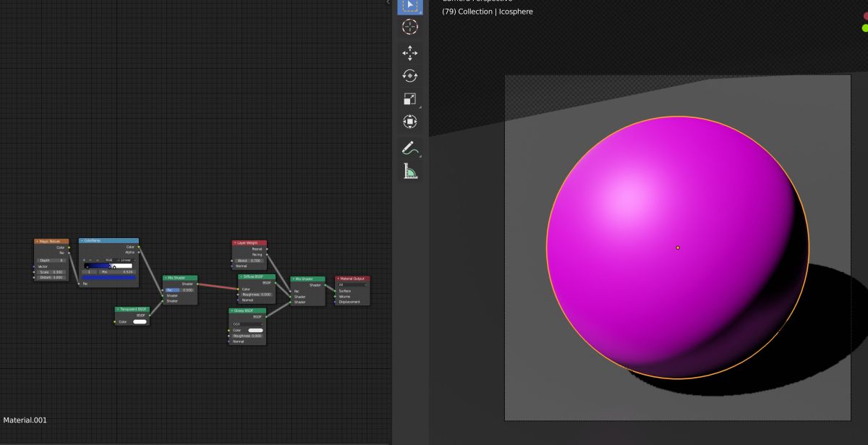Collapse the Transparent BSDF node
Screen dimensions: 868x445
[118, 309]
